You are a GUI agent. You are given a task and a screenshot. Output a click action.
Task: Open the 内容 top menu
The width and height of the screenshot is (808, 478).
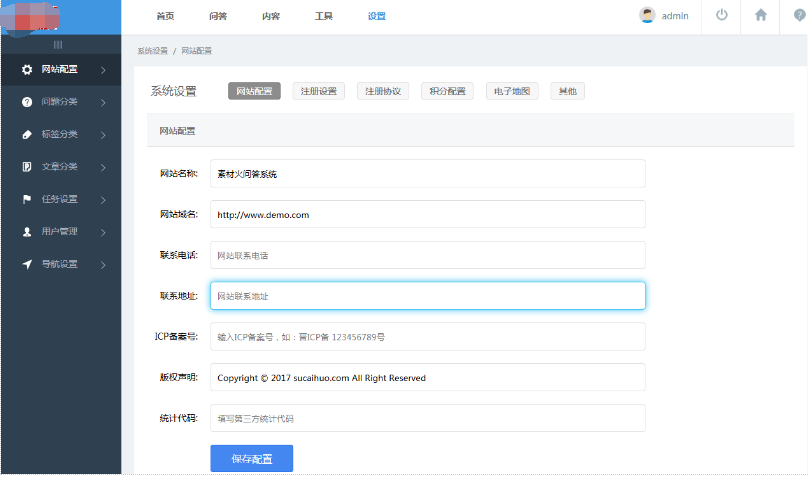[271, 16]
